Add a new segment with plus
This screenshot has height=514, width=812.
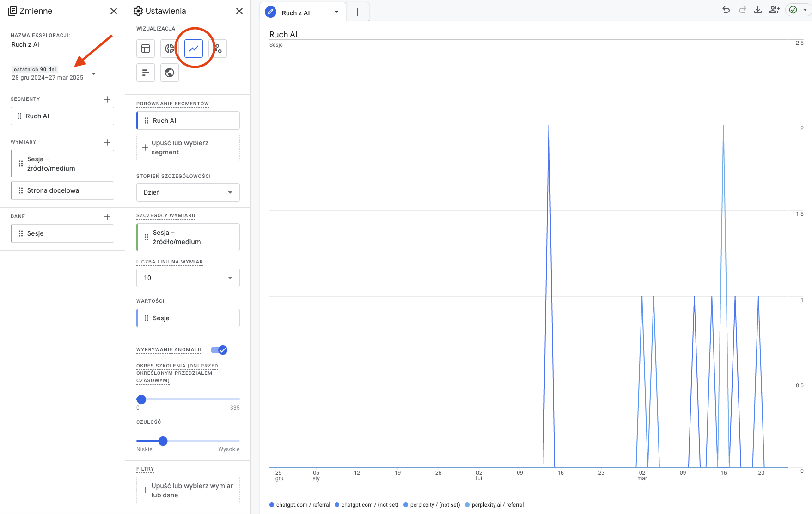coord(107,99)
